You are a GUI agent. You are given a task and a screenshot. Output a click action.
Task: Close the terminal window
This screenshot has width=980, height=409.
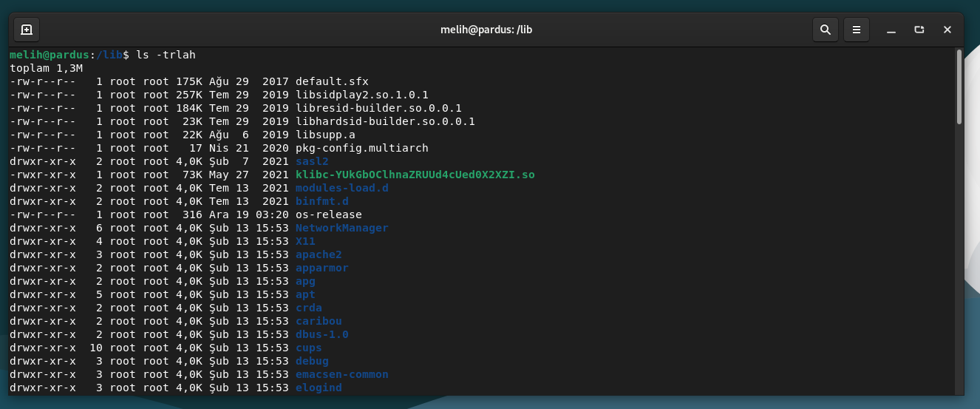coord(947,30)
